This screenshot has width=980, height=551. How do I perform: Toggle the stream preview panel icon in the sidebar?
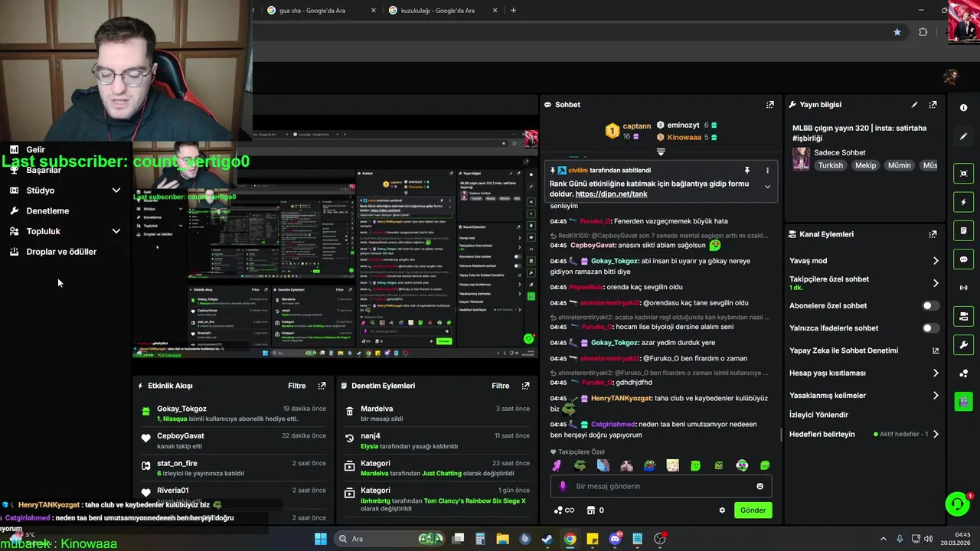963,174
